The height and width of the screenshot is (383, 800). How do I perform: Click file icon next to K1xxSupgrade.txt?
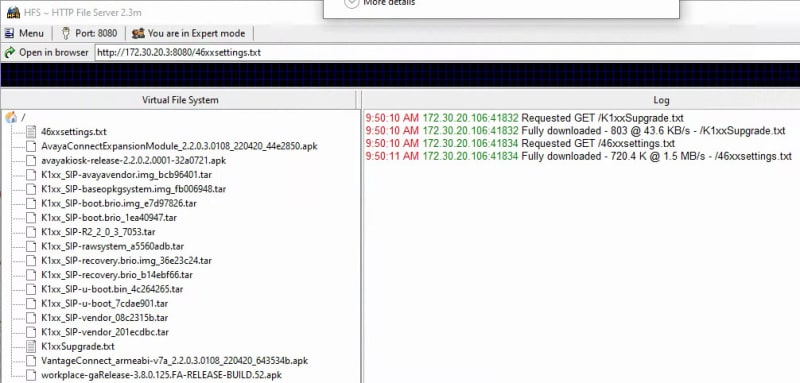[x=32, y=346]
